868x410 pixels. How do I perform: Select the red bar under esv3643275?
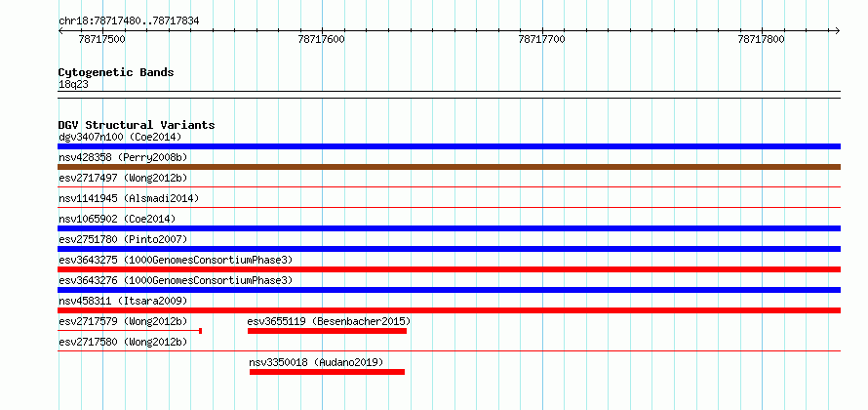449,269
